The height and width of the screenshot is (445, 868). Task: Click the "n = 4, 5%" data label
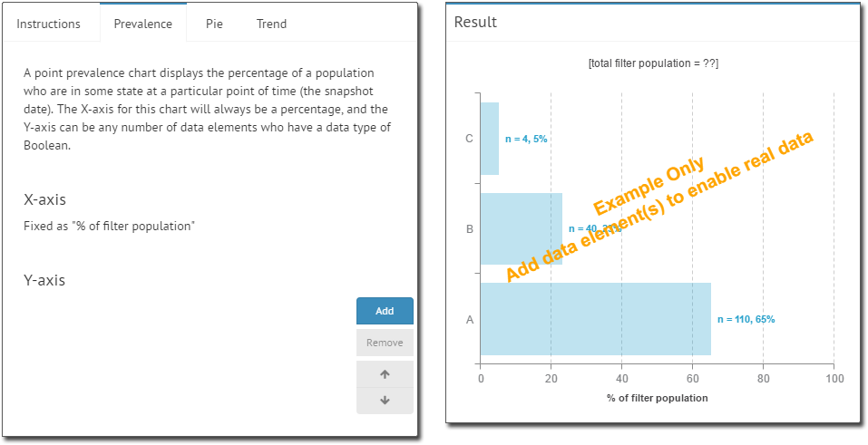[526, 139]
